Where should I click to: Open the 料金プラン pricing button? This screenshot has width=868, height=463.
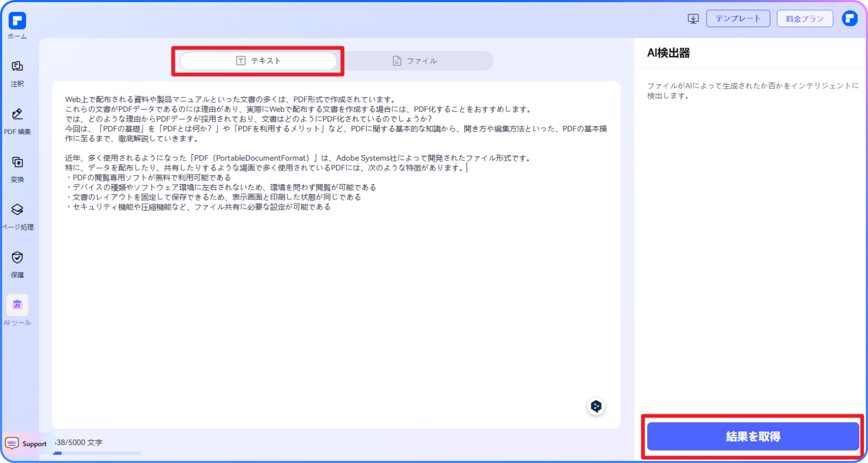click(x=805, y=19)
